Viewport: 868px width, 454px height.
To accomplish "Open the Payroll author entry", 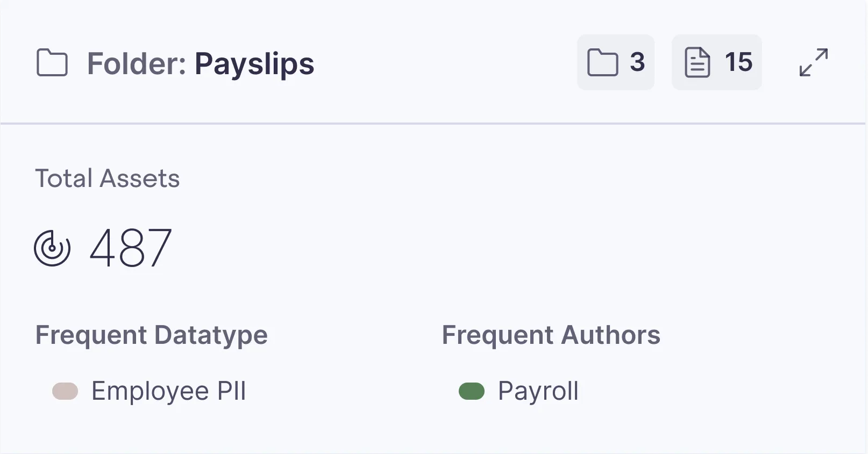I will 538,391.
